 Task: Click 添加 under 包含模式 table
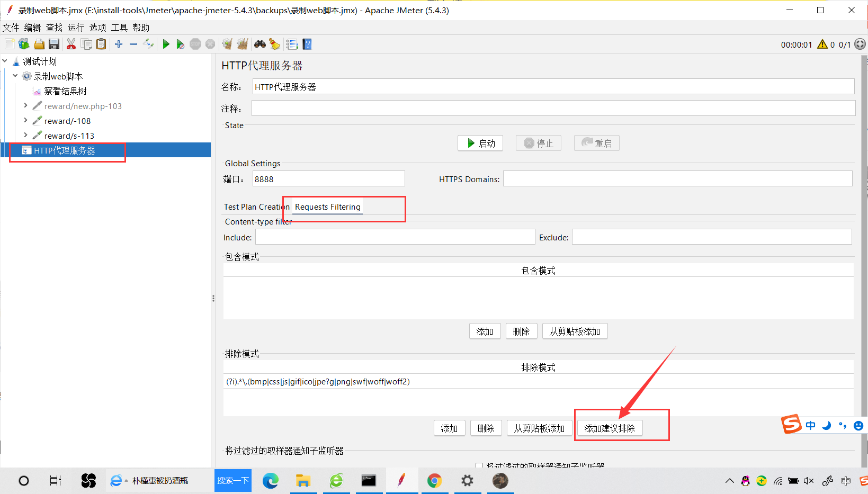[x=485, y=331]
